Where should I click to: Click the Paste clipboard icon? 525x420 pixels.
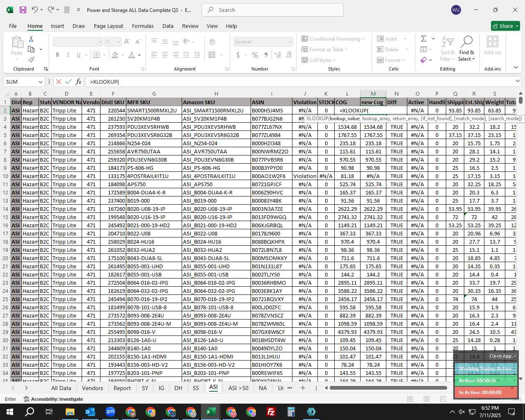(x=17, y=42)
